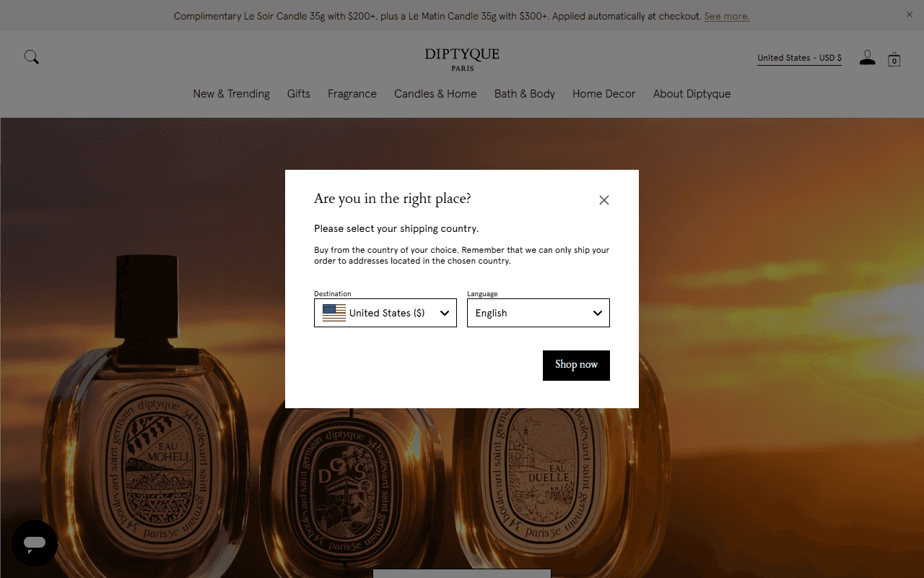Open New & Trending menu
The image size is (924, 578).
(x=231, y=94)
